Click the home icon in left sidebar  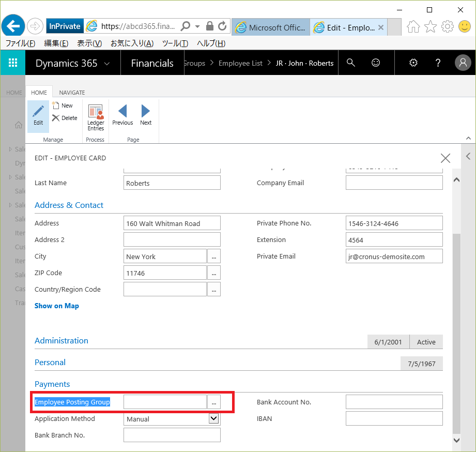tap(19, 125)
